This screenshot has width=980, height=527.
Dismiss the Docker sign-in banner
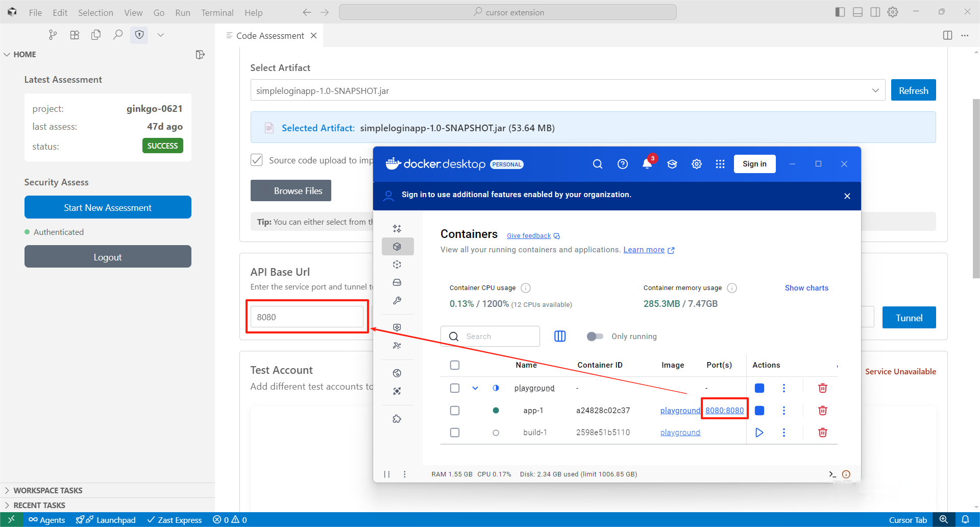847,196
